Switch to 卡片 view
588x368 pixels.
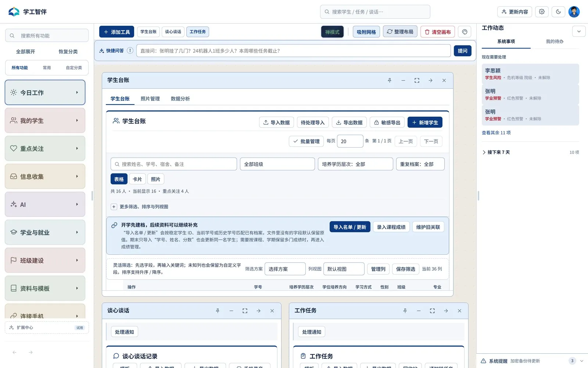pos(137,179)
